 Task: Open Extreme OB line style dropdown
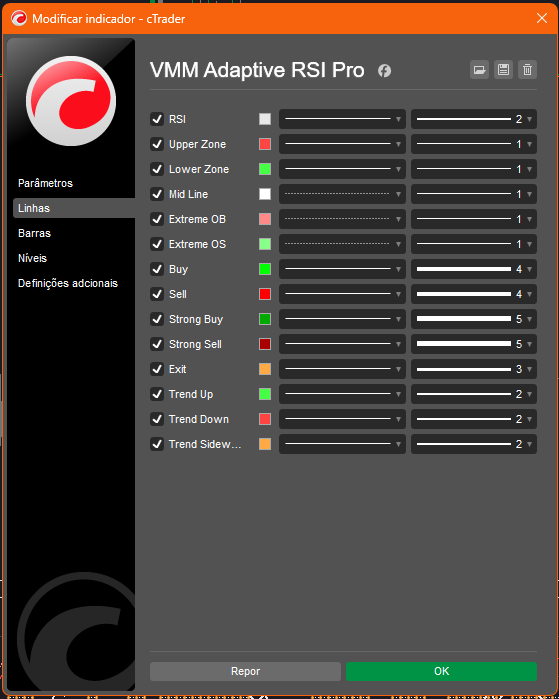pyautogui.click(x=342, y=219)
